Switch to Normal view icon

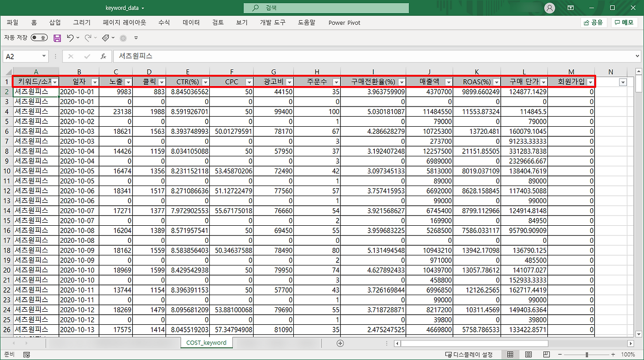click(511, 354)
